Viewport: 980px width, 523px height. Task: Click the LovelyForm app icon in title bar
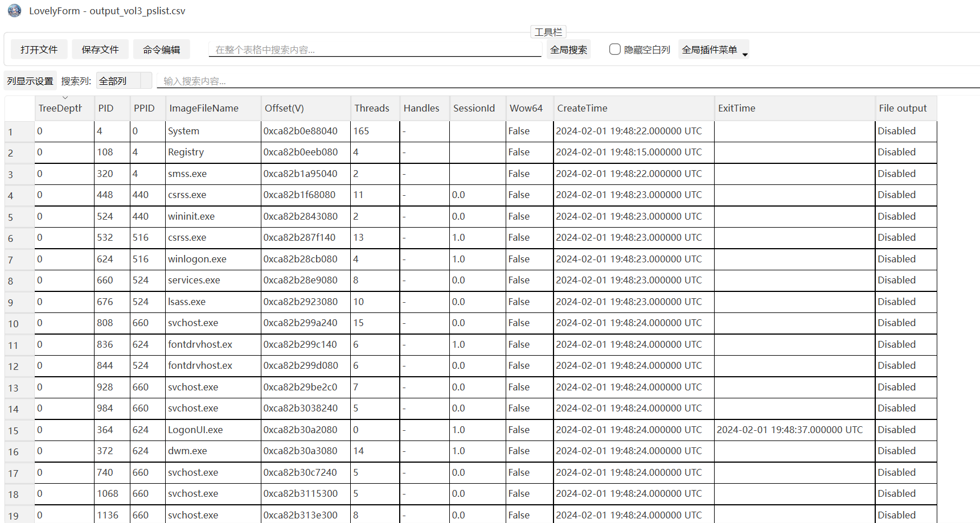tap(14, 10)
